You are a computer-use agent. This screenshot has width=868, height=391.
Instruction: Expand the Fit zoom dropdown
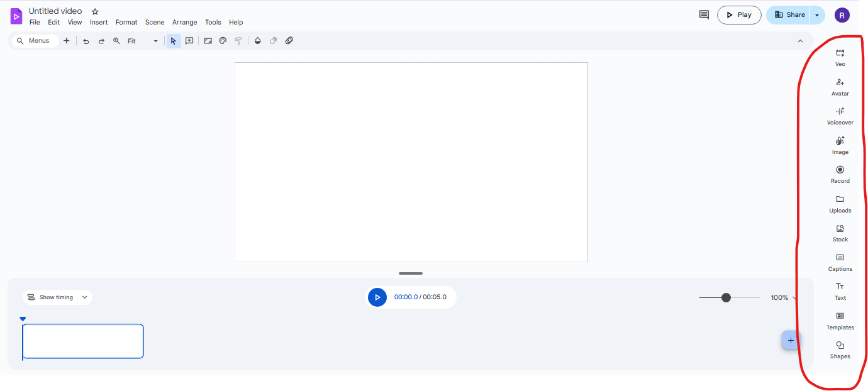[155, 41]
